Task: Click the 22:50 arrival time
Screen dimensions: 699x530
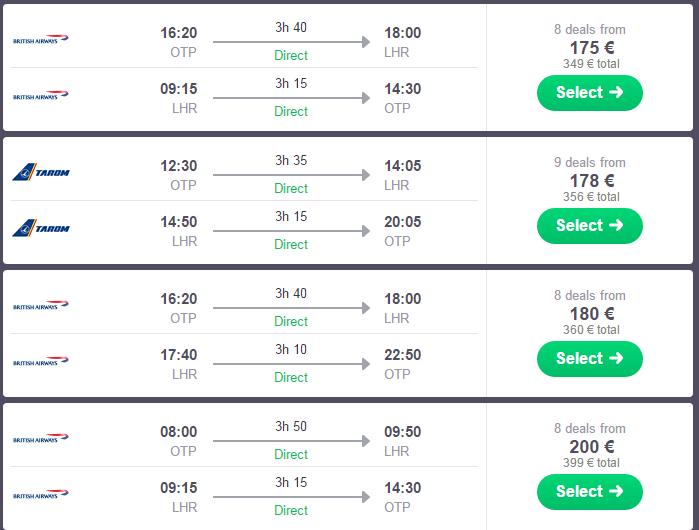Action: (x=403, y=355)
